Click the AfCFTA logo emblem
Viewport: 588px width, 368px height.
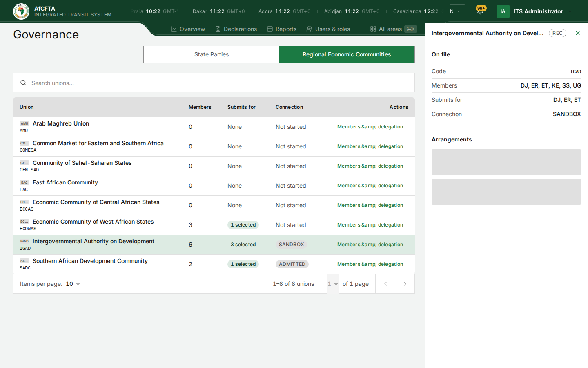[21, 11]
